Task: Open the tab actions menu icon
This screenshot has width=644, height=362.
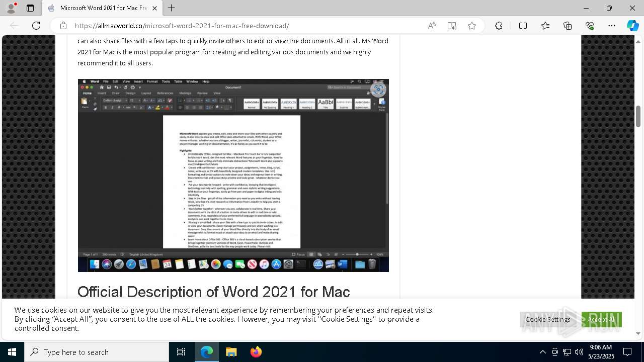Action: tap(30, 8)
